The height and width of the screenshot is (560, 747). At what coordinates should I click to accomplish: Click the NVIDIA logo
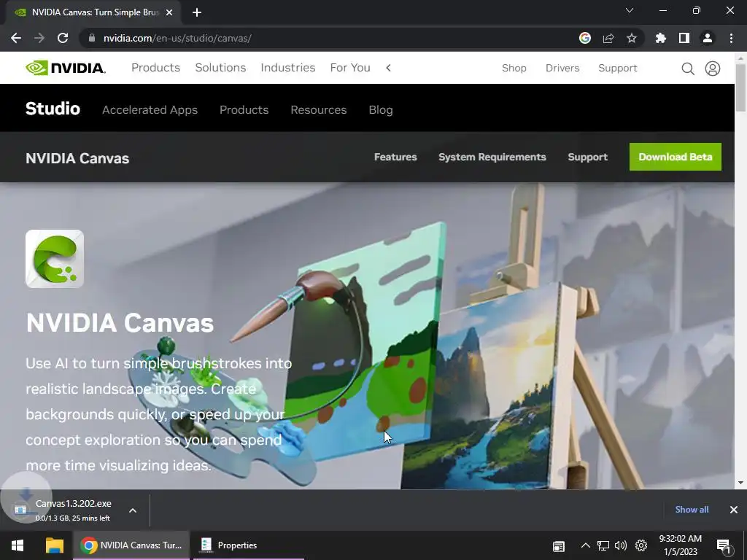pyautogui.click(x=66, y=68)
